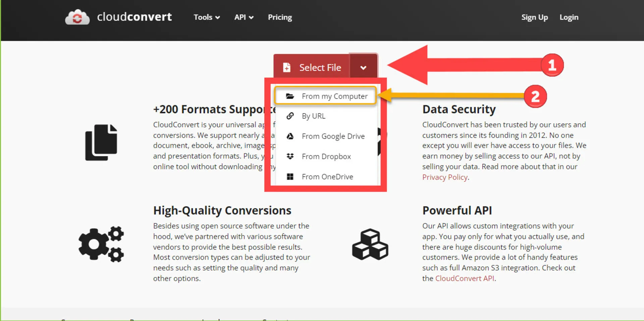Click the copied documents formats icon
This screenshot has height=321, width=644.
(x=101, y=142)
